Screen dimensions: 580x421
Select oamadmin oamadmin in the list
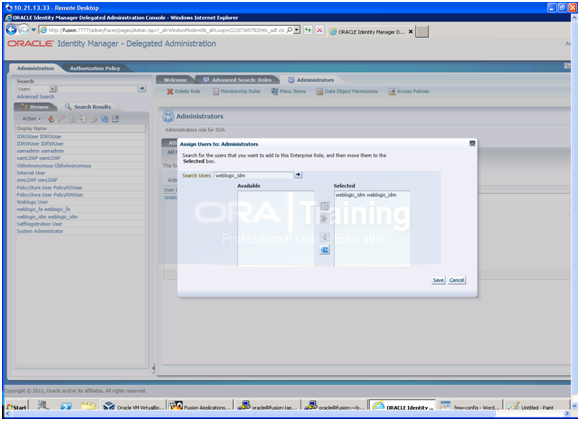[x=40, y=151]
